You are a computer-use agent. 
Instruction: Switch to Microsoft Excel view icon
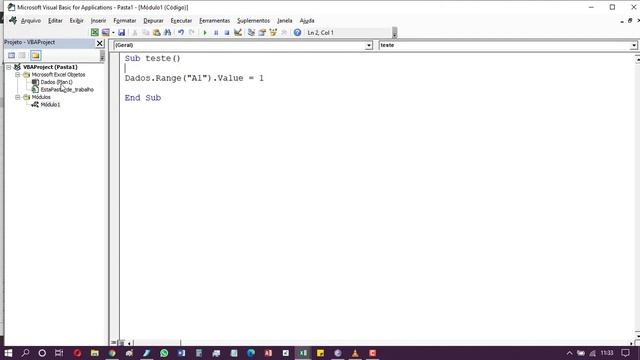click(x=95, y=32)
